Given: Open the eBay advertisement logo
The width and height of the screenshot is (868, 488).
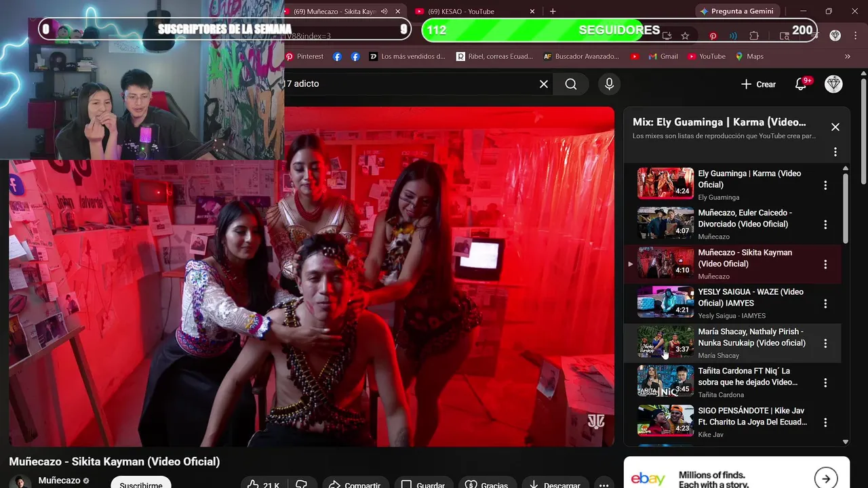Looking at the screenshot, I should [648, 479].
